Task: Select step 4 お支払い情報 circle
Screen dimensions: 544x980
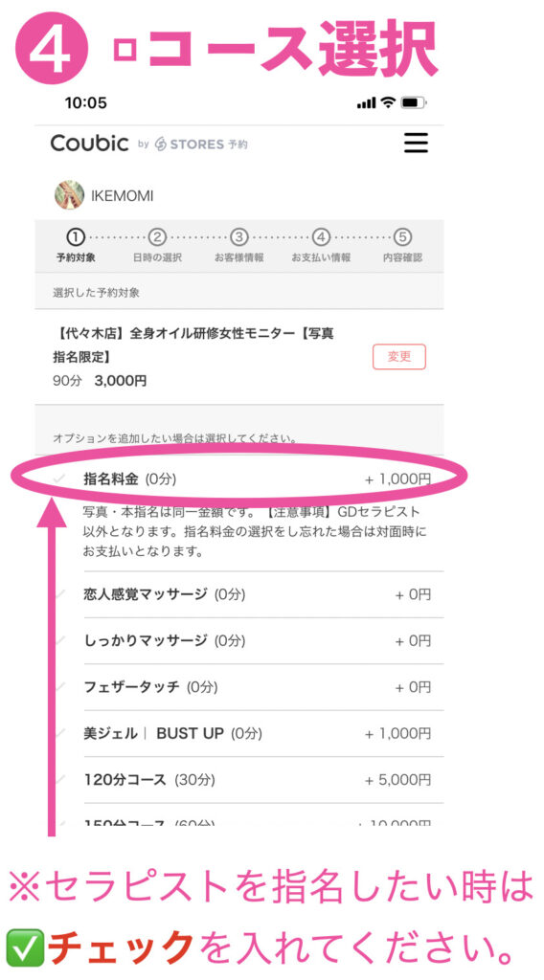Action: pos(321,237)
